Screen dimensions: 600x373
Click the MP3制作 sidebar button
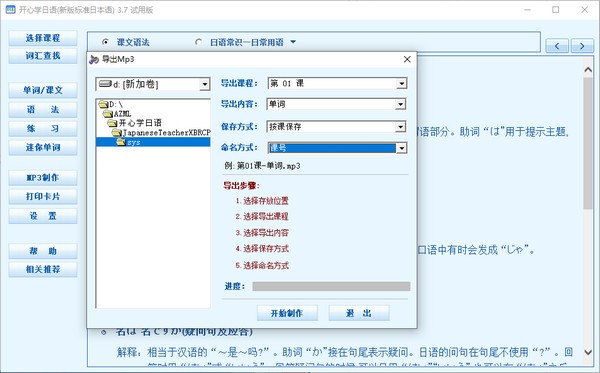click(x=43, y=178)
